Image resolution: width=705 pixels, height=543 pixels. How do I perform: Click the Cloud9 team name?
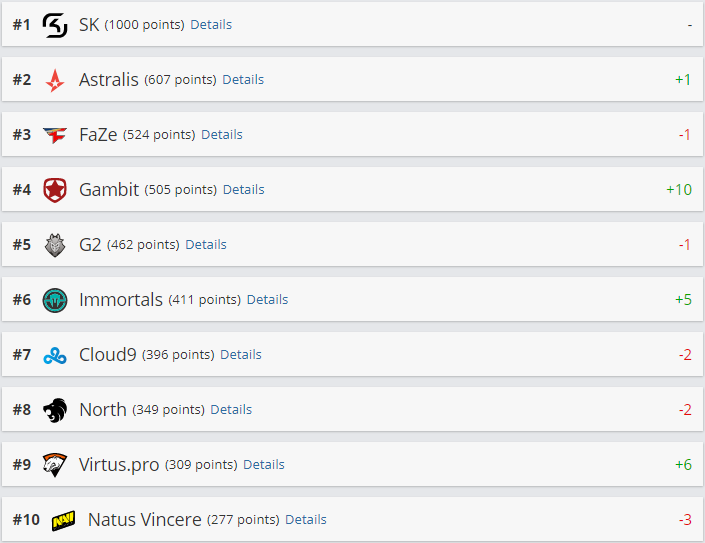(x=107, y=354)
